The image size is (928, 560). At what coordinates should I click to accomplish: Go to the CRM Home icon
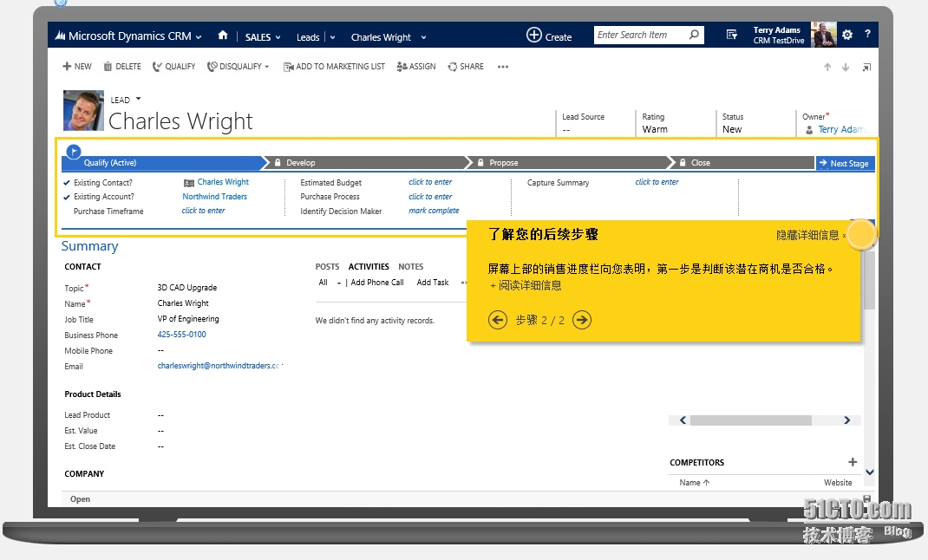(x=223, y=36)
